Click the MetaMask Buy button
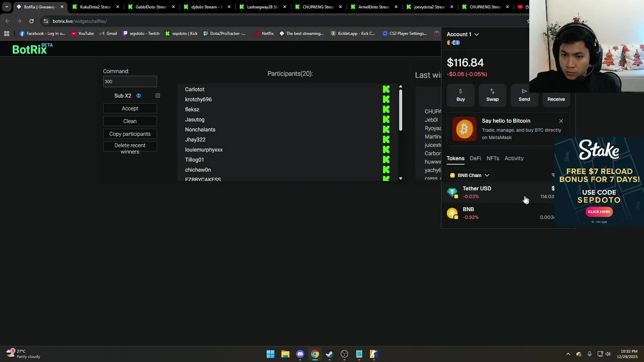 click(x=460, y=95)
